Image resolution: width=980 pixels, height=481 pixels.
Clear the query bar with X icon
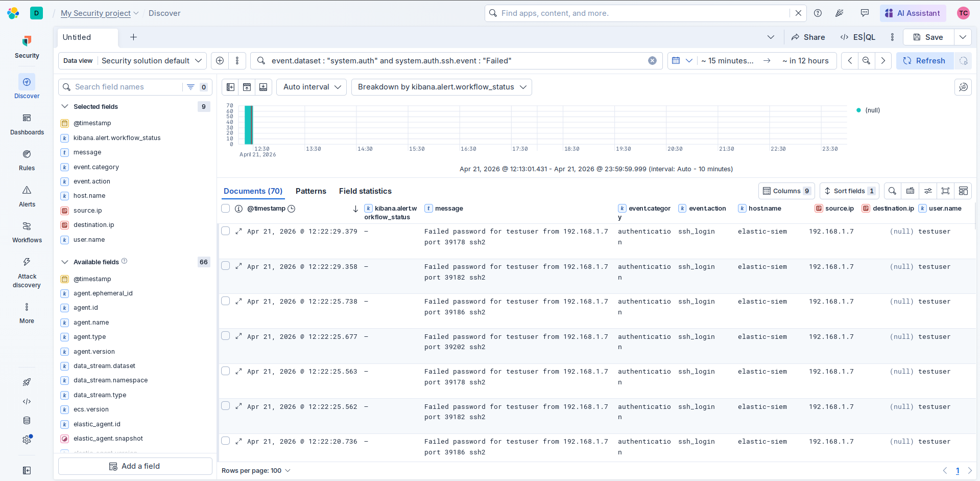pos(652,61)
